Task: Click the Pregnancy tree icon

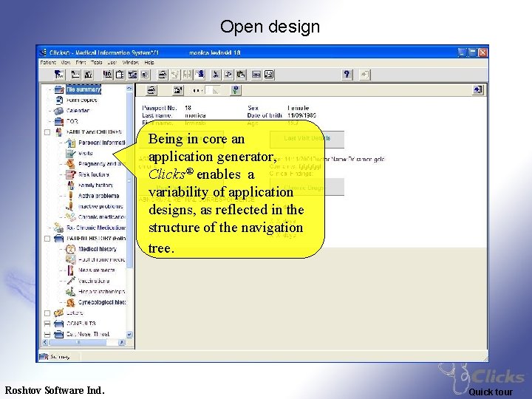Action: point(71,164)
